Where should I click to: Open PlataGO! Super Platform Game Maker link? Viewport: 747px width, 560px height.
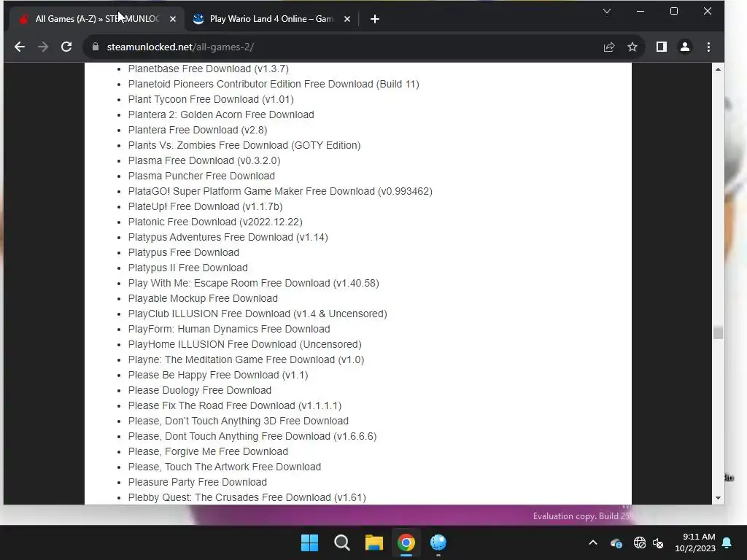(280, 191)
